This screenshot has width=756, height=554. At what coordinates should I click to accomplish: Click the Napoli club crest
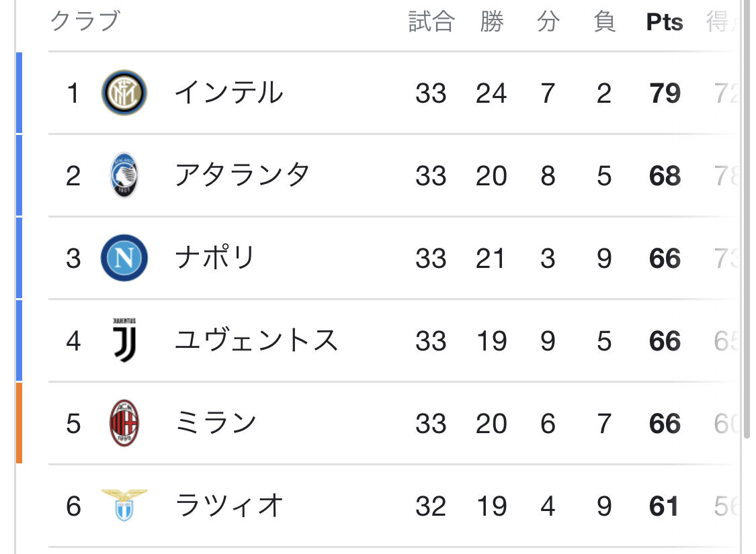(124, 258)
